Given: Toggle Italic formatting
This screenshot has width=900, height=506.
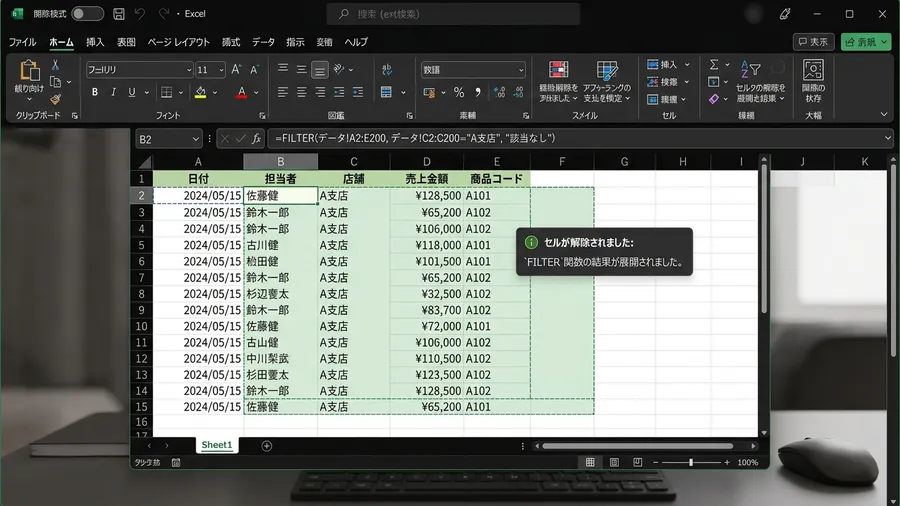Looking at the screenshot, I should [113, 92].
